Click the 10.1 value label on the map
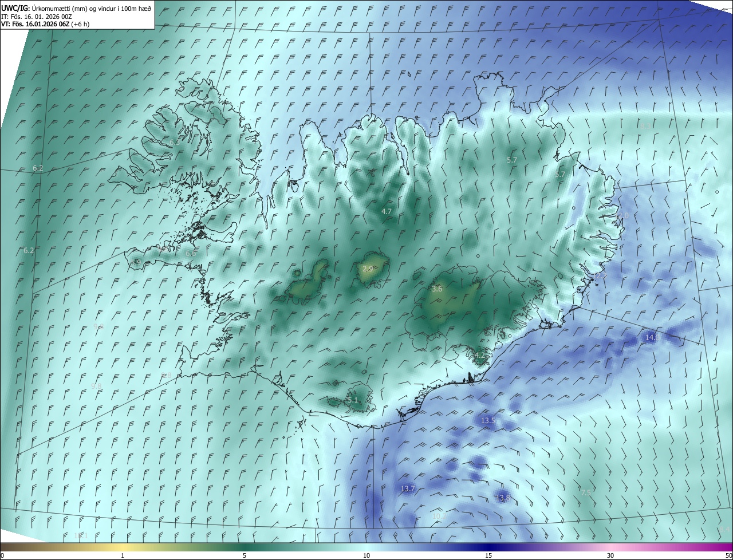Viewport: 733px width, 560px height. click(x=81, y=536)
